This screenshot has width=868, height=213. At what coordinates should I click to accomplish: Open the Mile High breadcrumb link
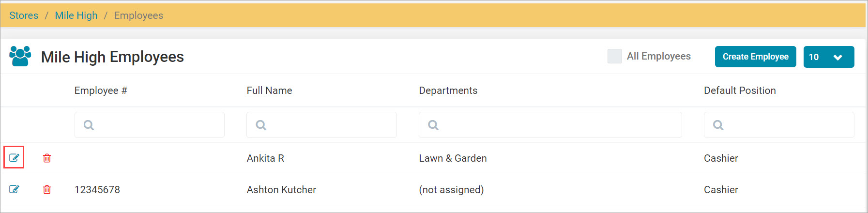pyautogui.click(x=76, y=15)
